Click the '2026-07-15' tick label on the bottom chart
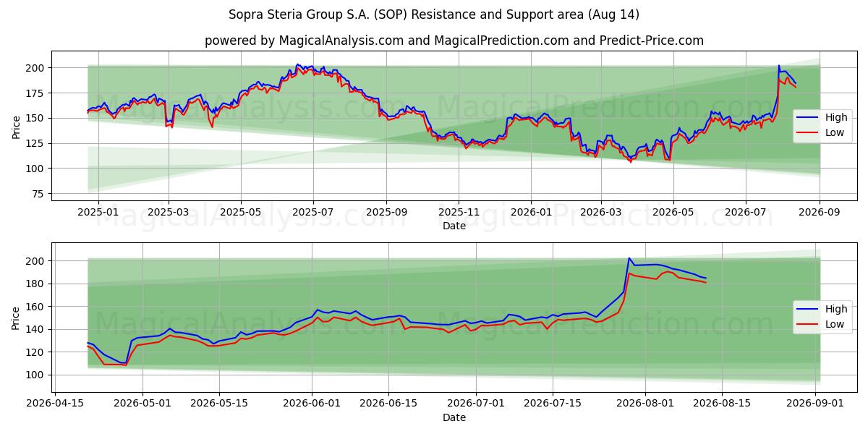Screen dimensions: 868x434 click(x=553, y=404)
